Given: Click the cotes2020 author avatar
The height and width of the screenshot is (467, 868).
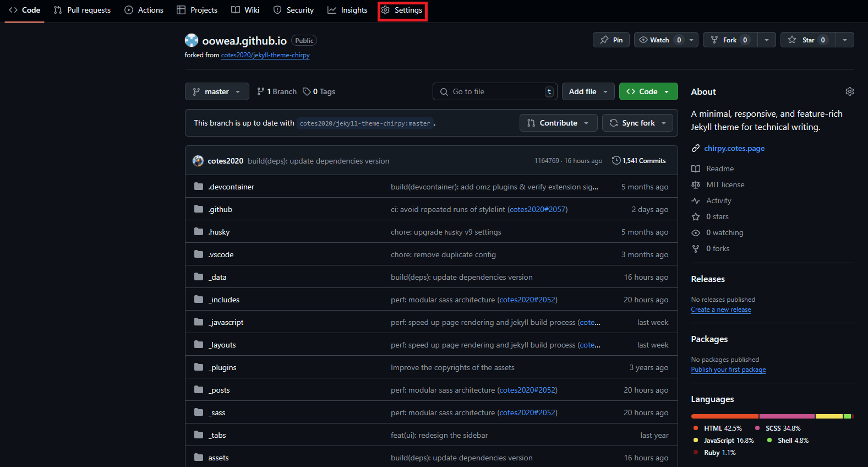Looking at the screenshot, I should point(198,161).
